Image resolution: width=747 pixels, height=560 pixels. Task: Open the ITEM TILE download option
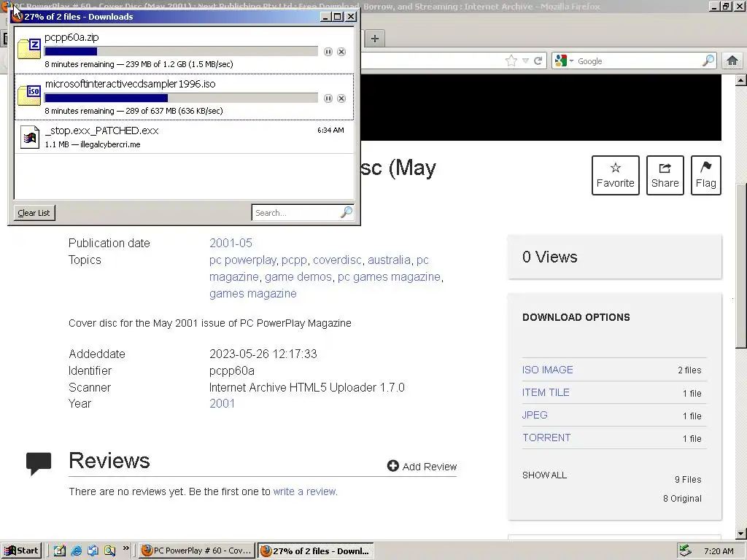click(x=546, y=392)
